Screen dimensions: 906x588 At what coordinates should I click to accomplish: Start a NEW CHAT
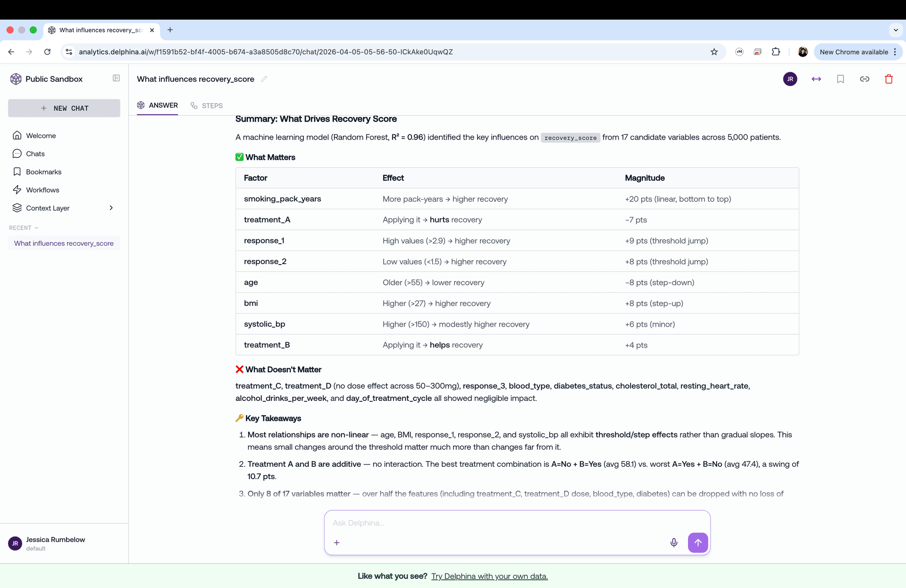64,108
